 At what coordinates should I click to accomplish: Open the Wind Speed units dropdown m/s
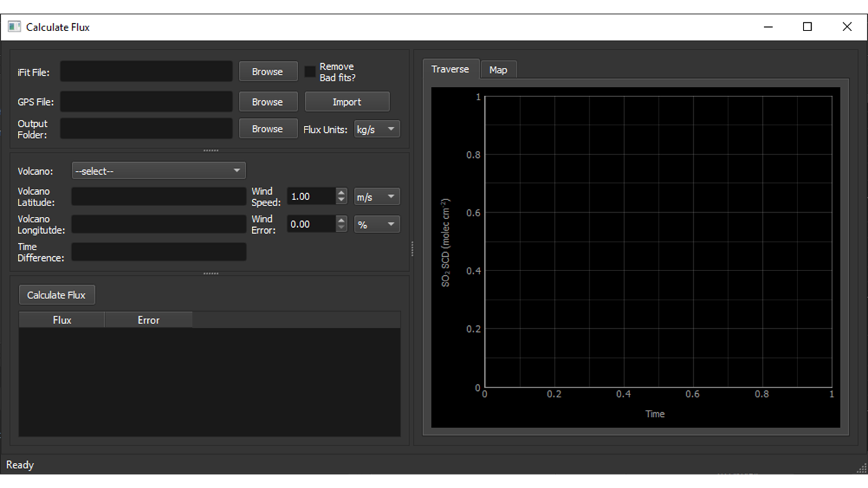(377, 197)
